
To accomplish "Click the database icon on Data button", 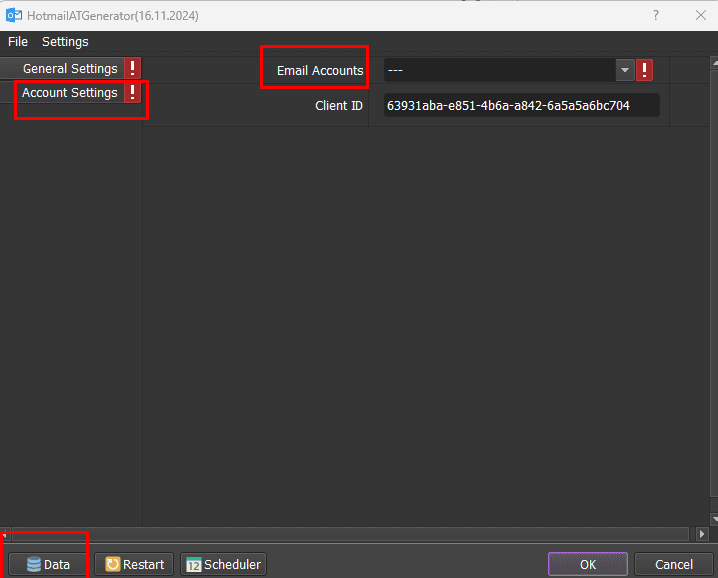I will (x=33, y=564).
